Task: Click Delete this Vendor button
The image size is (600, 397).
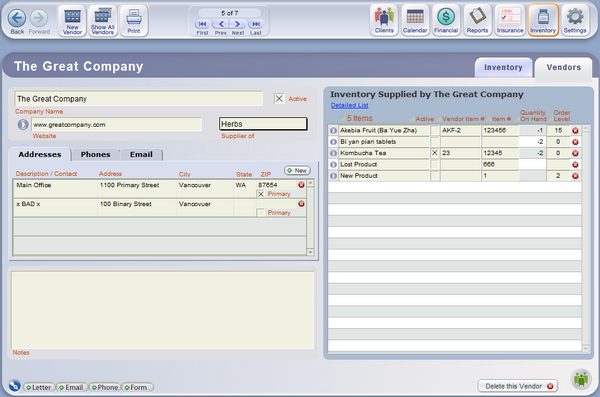Action: 517,386
